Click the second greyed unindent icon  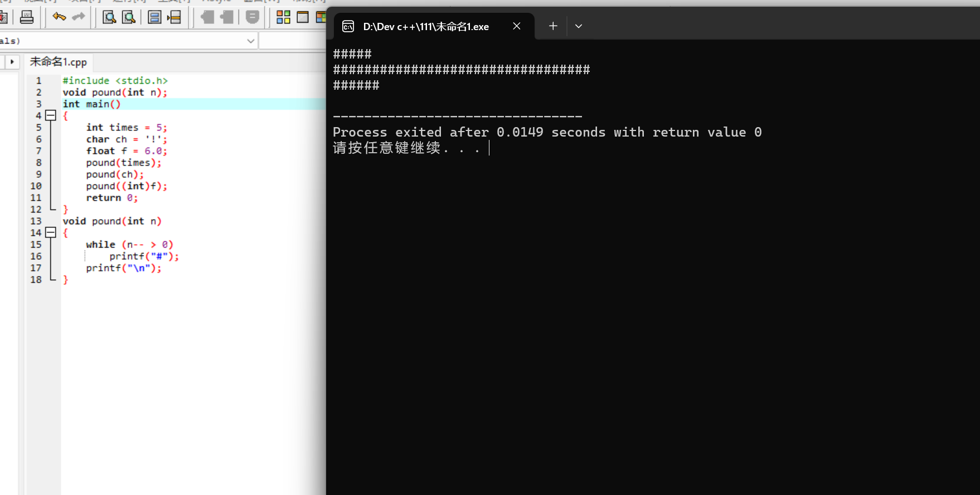pos(226,17)
